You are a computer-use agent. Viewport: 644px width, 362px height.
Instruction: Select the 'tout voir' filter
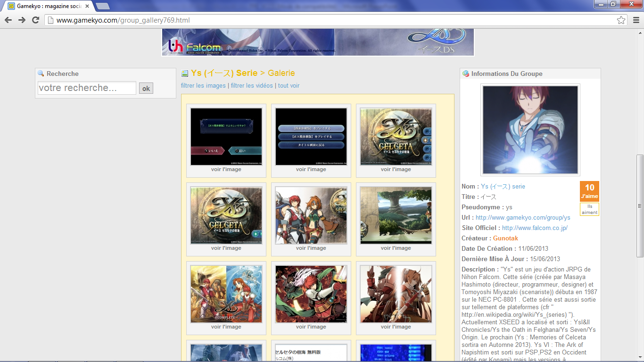(x=289, y=86)
